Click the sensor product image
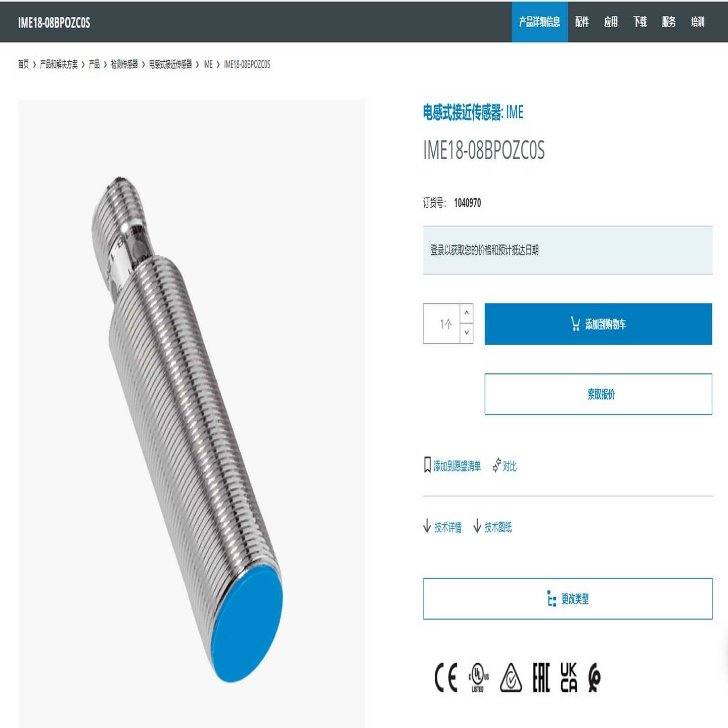Screen dimensions: 728x728 click(x=192, y=413)
